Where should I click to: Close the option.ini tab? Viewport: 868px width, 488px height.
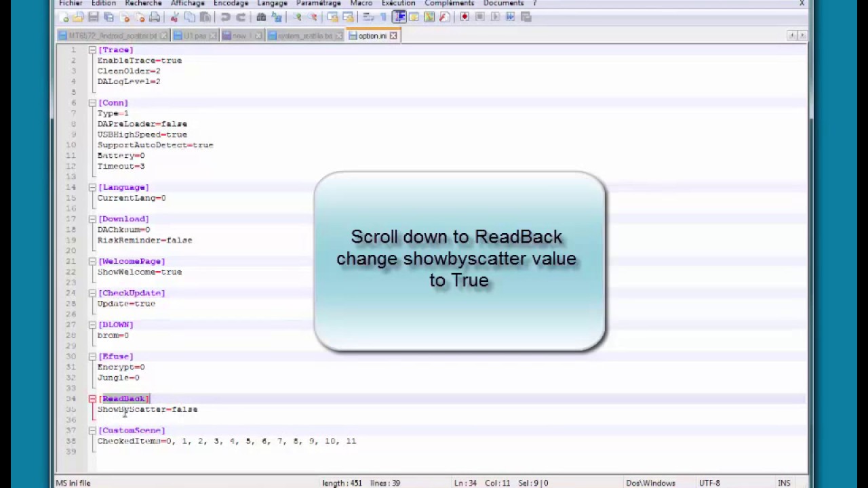(393, 36)
